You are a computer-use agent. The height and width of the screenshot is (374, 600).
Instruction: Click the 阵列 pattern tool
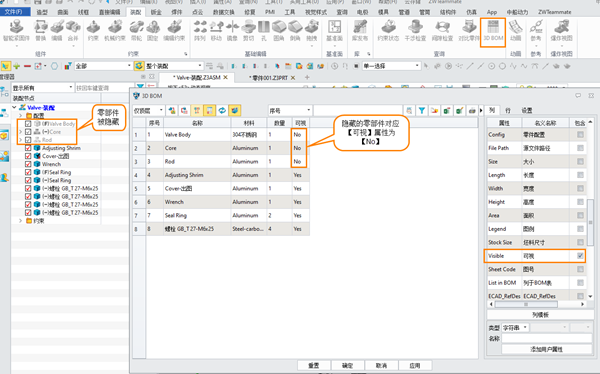199,31
